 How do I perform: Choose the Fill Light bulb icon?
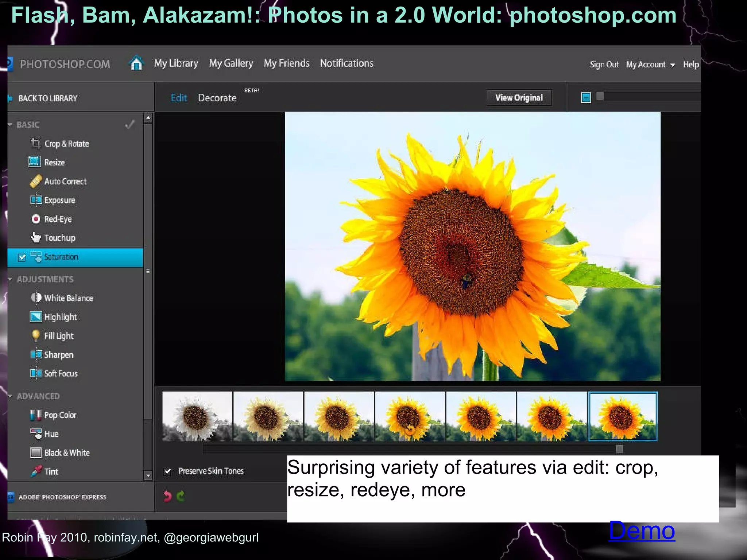tap(36, 335)
